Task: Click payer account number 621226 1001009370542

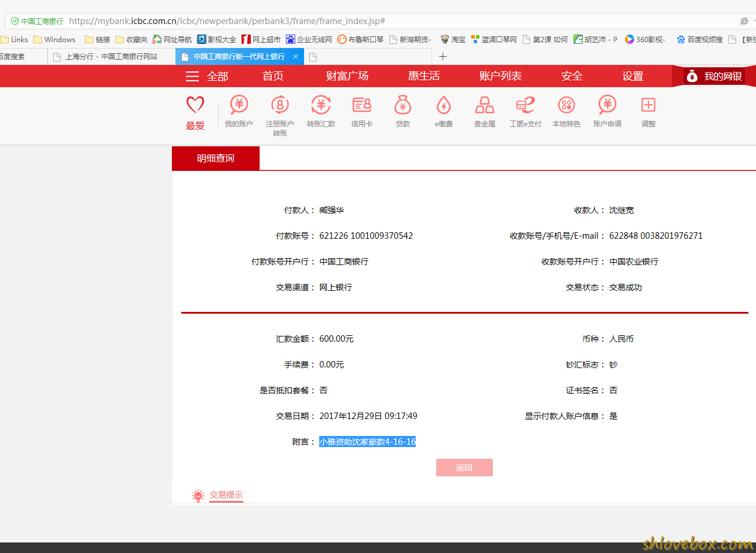Action: pyautogui.click(x=366, y=236)
